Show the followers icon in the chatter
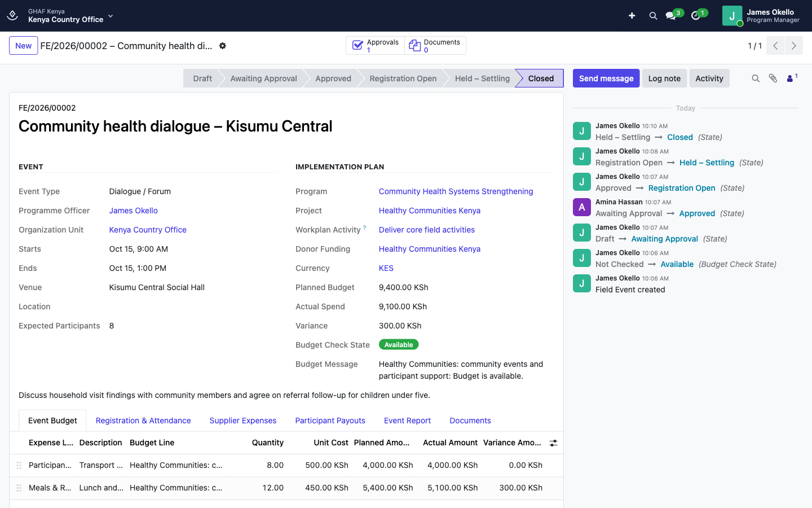The image size is (812, 508). point(792,78)
